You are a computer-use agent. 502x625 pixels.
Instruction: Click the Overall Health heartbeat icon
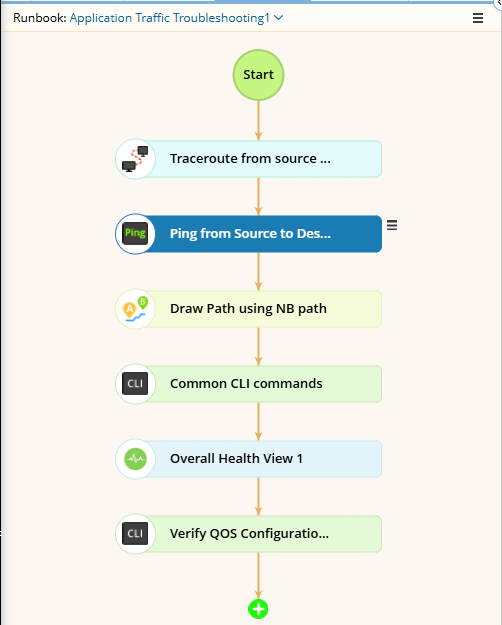tap(135, 459)
